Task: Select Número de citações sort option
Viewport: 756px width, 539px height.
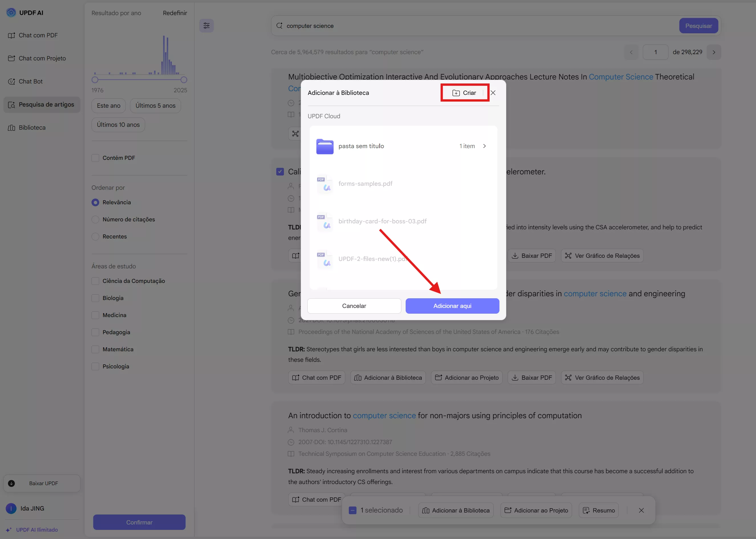Action: [95, 219]
